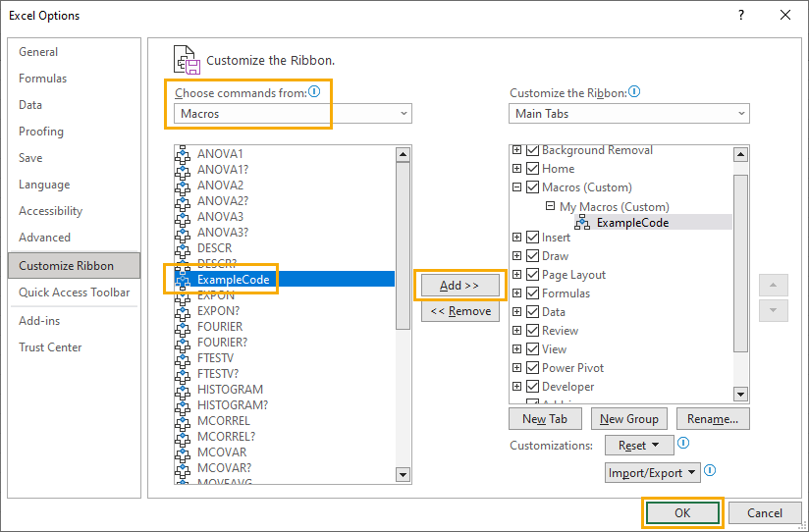Toggle the Draw tab checkbox
Screen dimensions: 809x532
[x=532, y=256]
